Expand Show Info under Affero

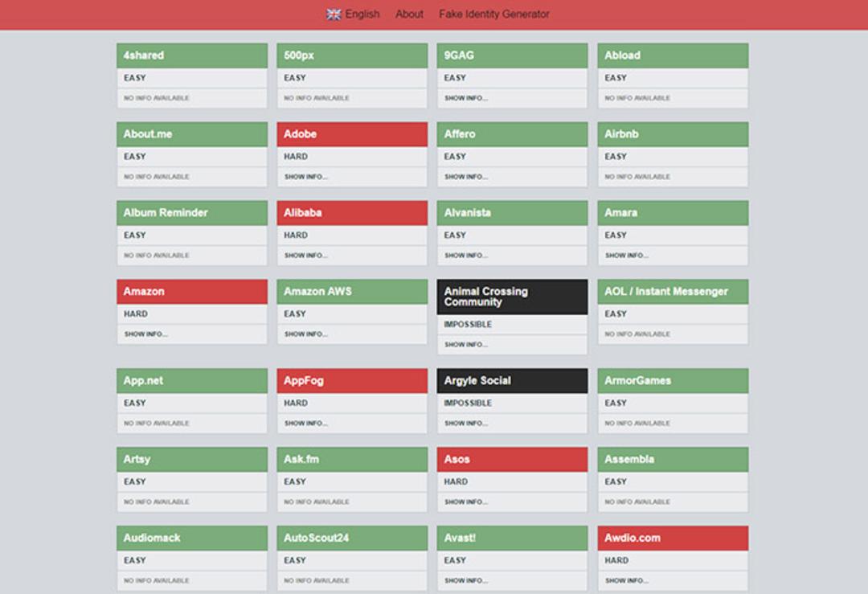tap(466, 177)
